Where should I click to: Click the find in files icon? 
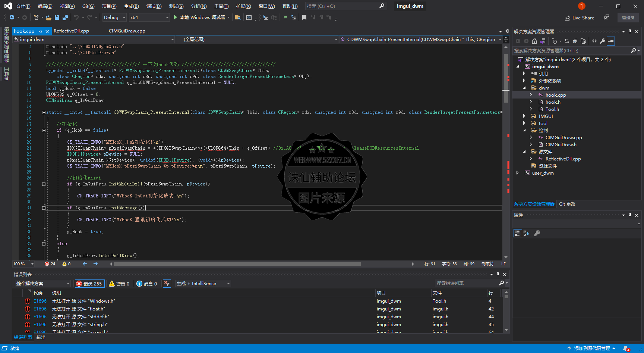(x=237, y=18)
